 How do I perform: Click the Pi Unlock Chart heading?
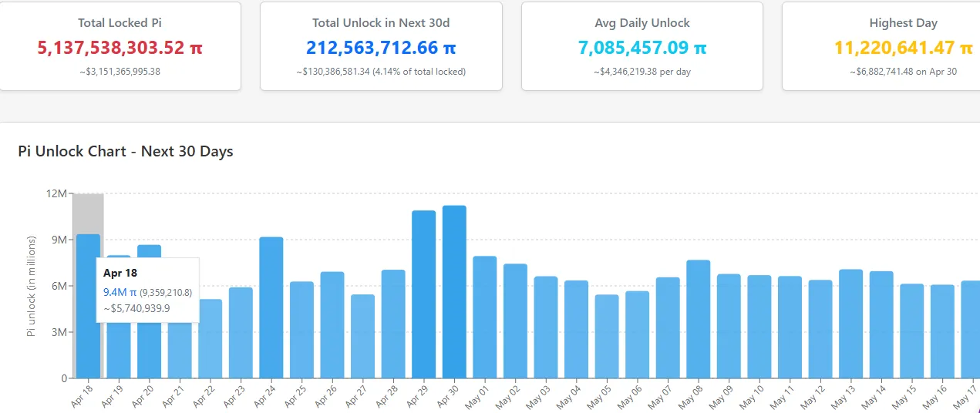coord(126,151)
